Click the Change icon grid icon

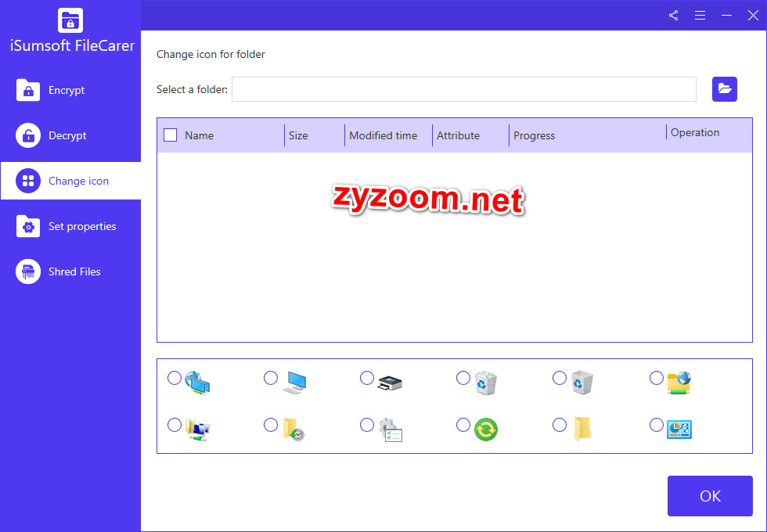[x=28, y=181]
